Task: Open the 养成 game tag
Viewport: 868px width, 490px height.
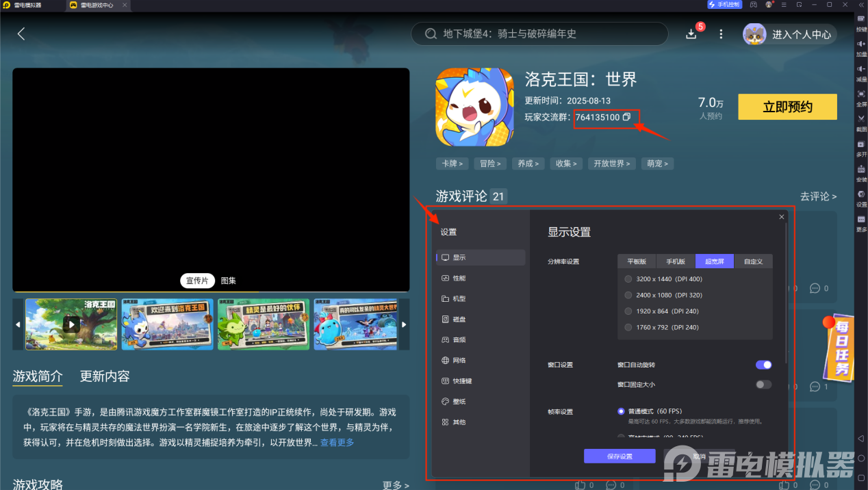Action: click(528, 164)
